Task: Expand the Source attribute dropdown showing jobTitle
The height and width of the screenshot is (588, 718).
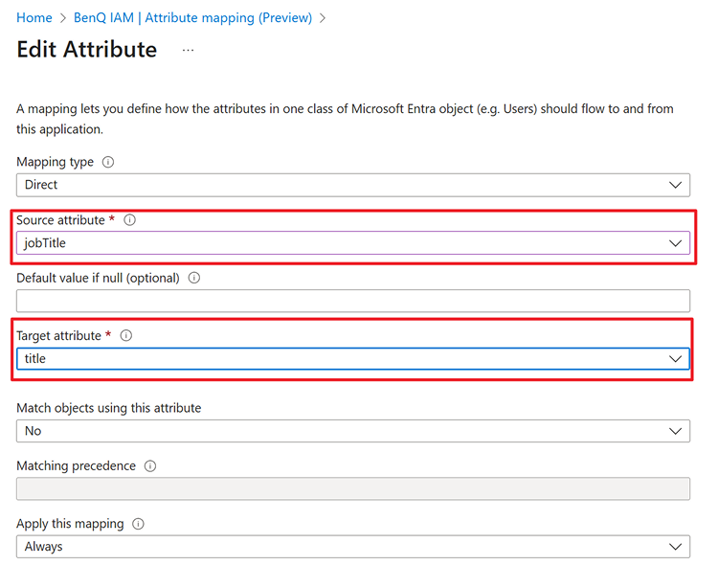Action: click(352, 243)
